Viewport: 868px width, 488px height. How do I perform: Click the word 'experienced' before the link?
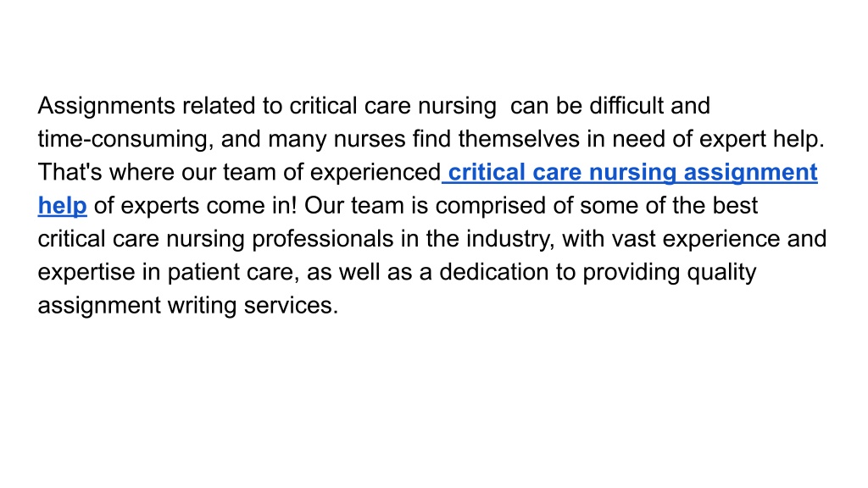coord(376,173)
